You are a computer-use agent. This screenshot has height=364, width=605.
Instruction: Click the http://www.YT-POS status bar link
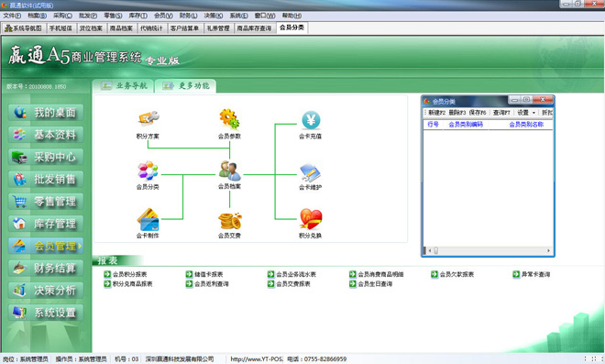pos(257,359)
